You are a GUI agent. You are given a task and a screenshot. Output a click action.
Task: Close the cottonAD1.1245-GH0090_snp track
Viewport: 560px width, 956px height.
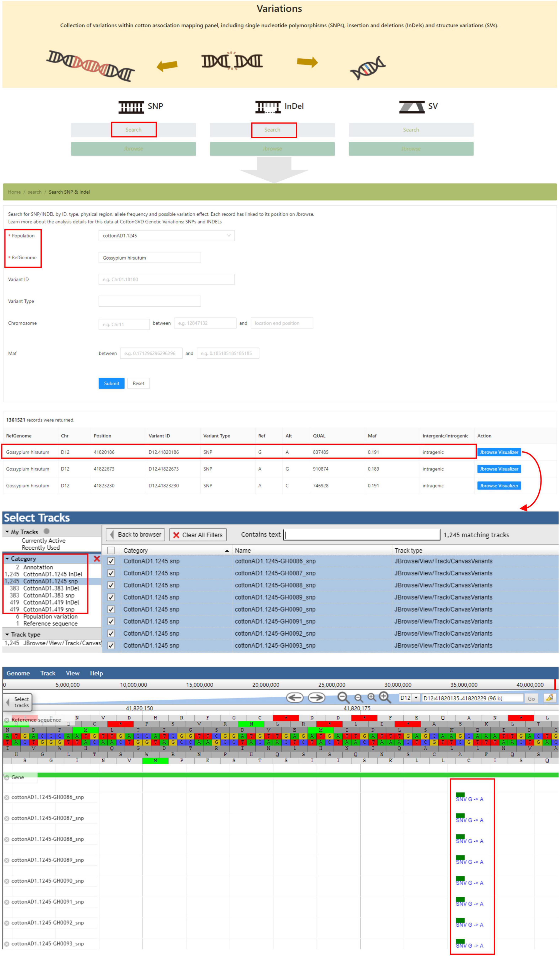tap(6, 881)
